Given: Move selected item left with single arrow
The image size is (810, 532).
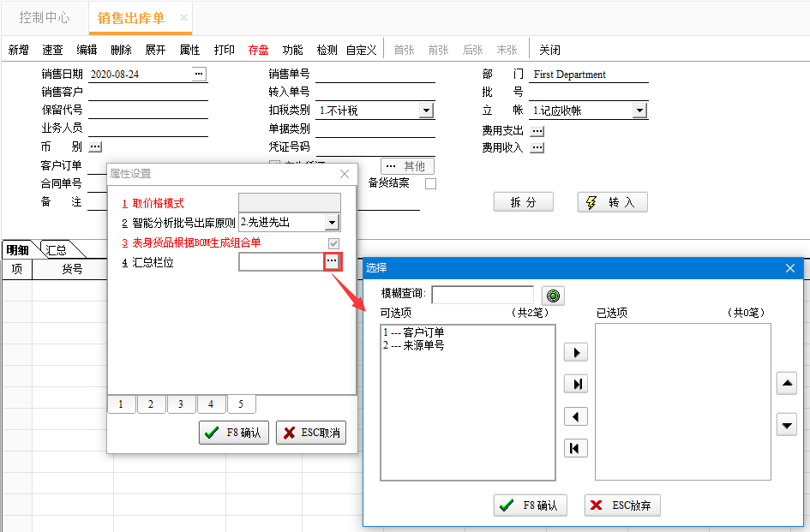Looking at the screenshot, I should point(576,416).
